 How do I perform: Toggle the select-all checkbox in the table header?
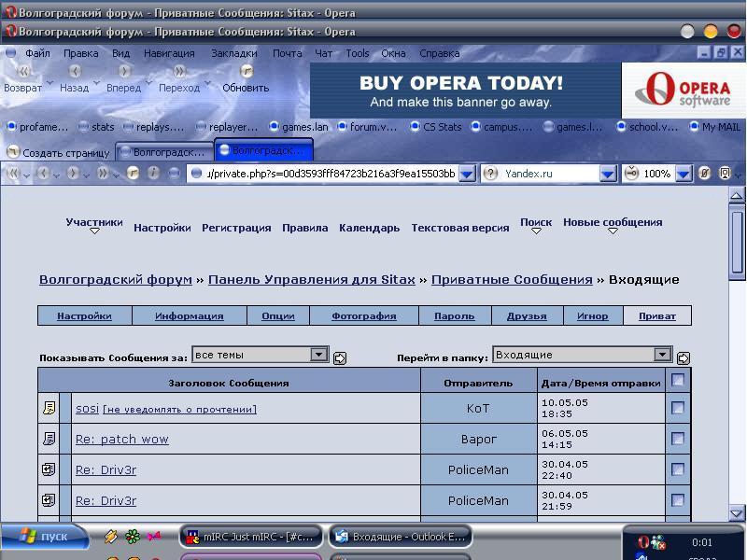coord(678,380)
